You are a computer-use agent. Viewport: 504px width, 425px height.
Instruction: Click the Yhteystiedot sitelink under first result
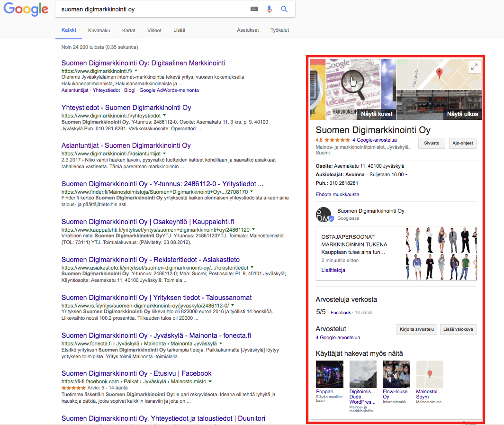pyautogui.click(x=107, y=90)
